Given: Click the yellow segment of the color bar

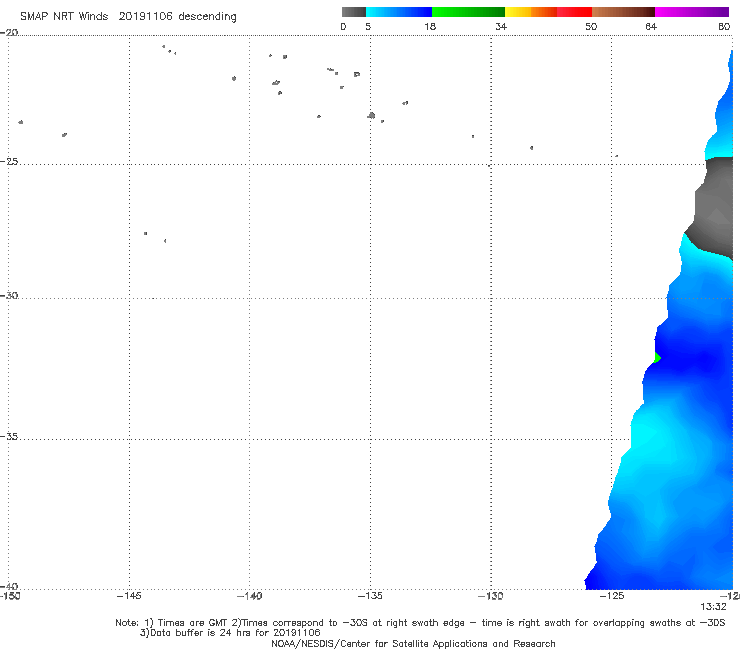Looking at the screenshot, I should [518, 12].
